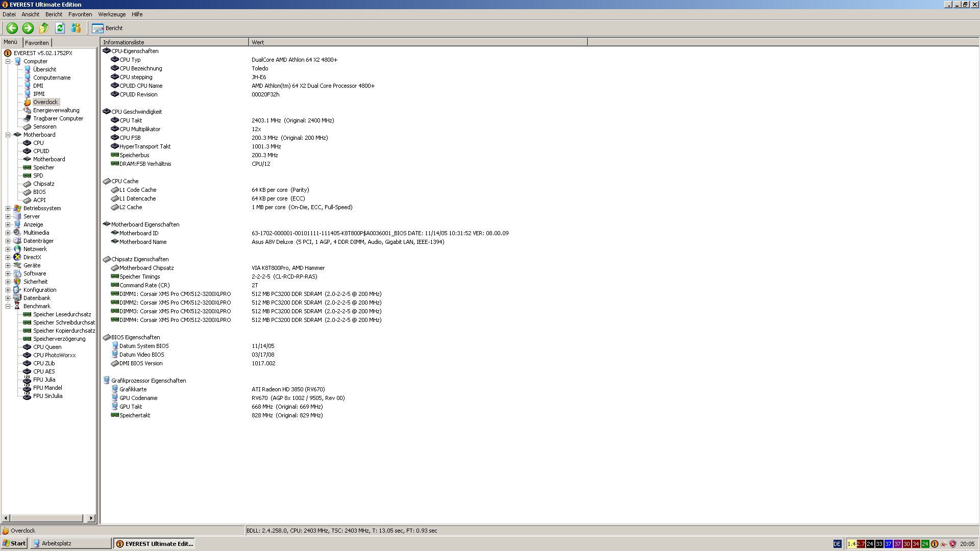Click the Chipsatz icon in tree
Viewport: 980px width, 551px height.
coord(28,184)
